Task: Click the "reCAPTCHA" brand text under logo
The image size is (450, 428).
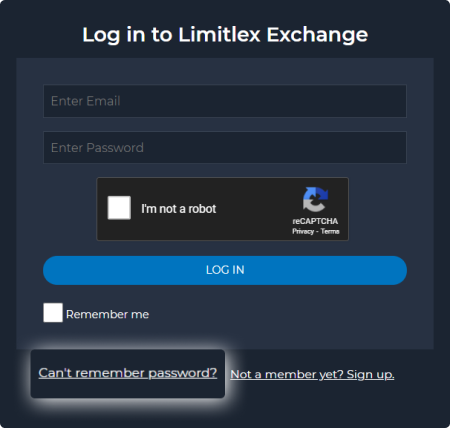Action: pyautogui.click(x=315, y=221)
